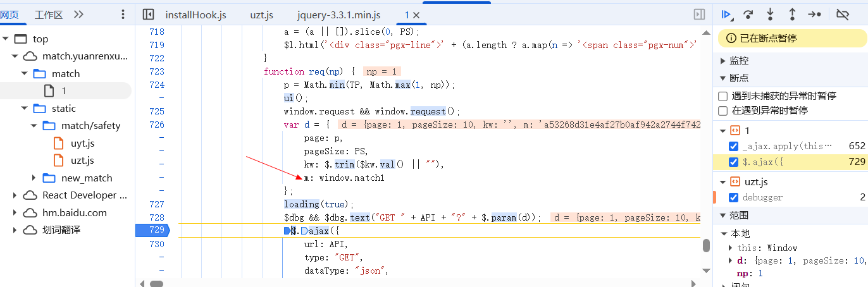Open the navigator kebab menu

(123, 14)
